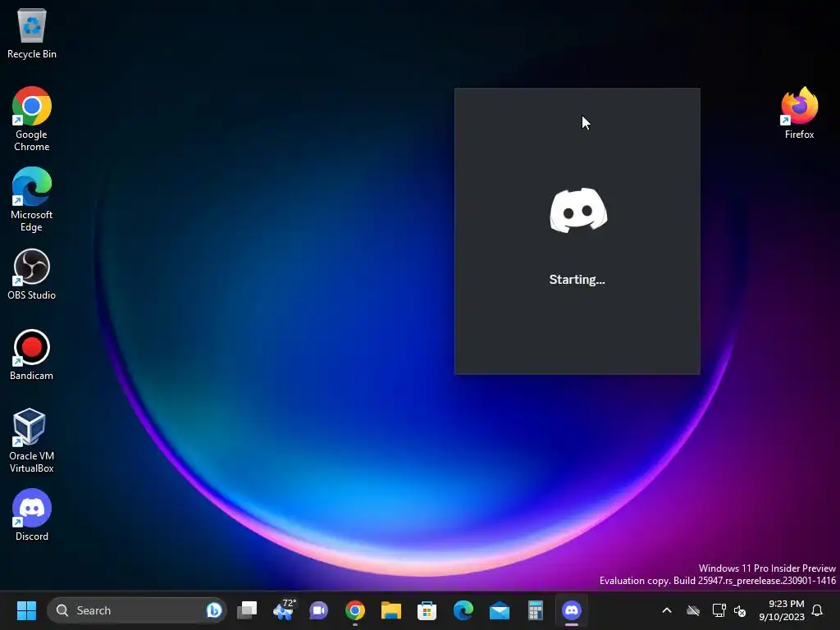Click the taskbar Search box
840x630 pixels.
click(x=137, y=610)
